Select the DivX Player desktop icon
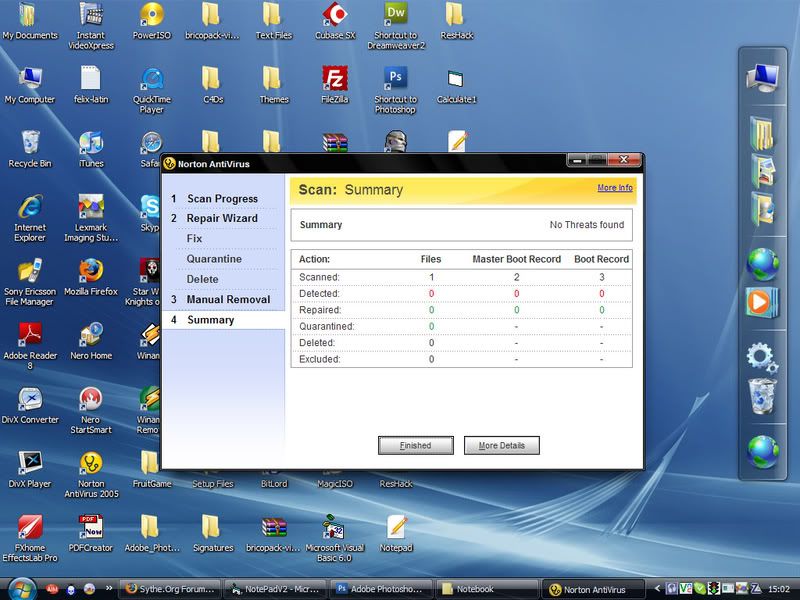The width and height of the screenshot is (800, 600). (30, 469)
